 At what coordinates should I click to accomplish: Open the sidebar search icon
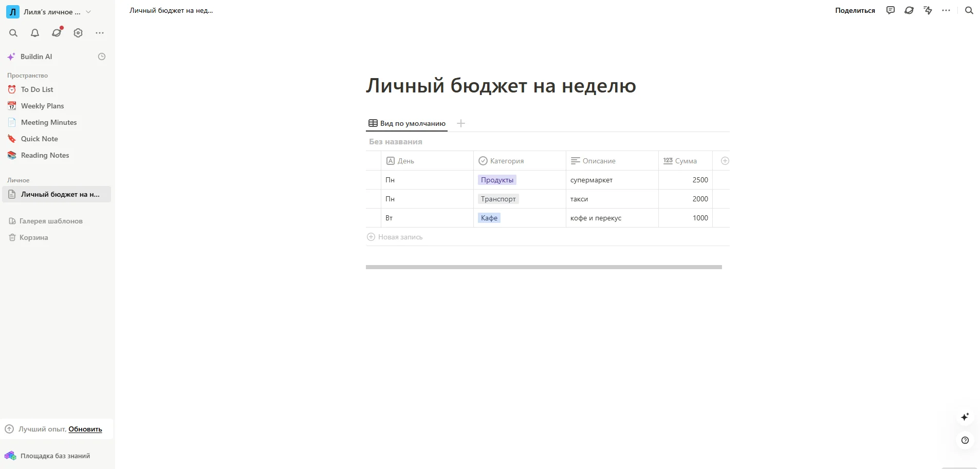pos(13,33)
